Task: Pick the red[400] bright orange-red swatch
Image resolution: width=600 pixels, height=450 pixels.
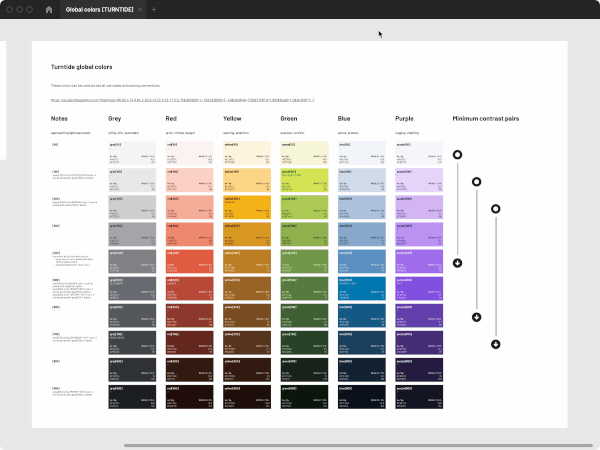Action: tap(189, 261)
